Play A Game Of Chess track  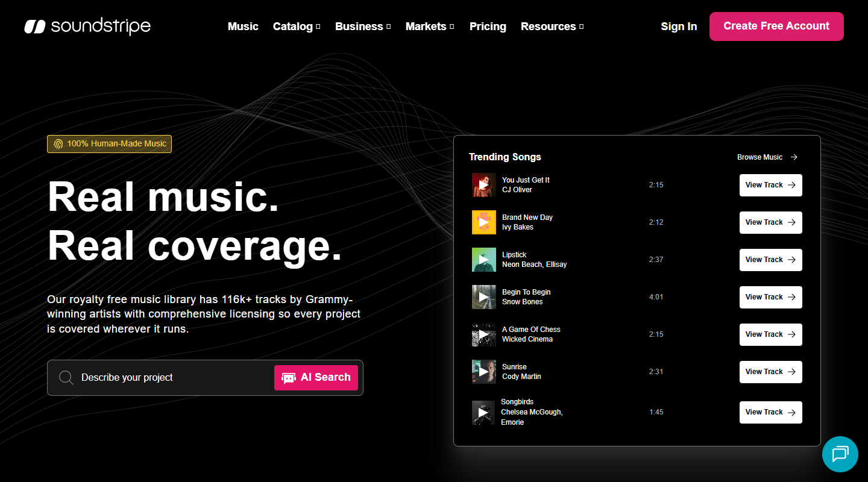483,334
